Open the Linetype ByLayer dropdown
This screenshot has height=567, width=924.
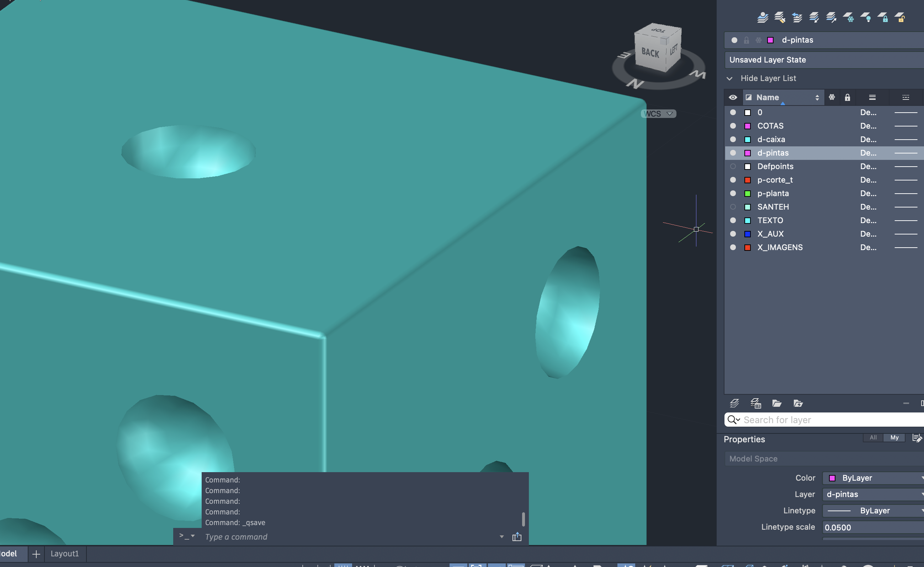(874, 511)
